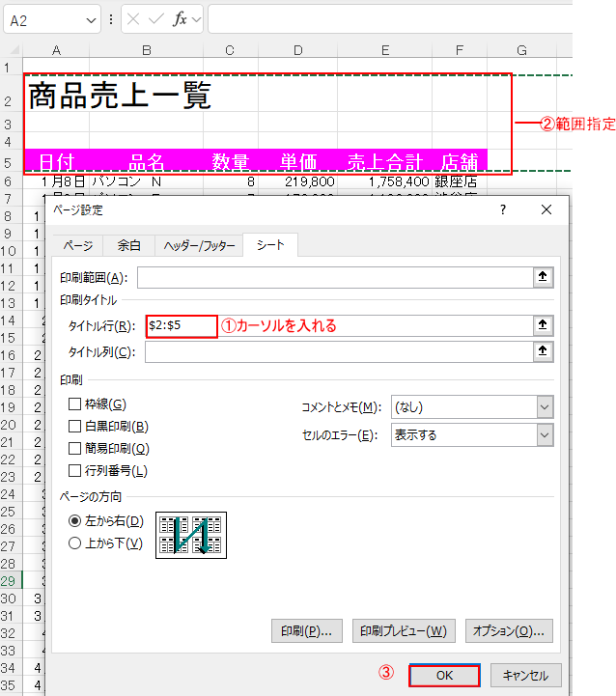Click the 品名 header cell
Screen dimensions: 616x696
pos(146,161)
